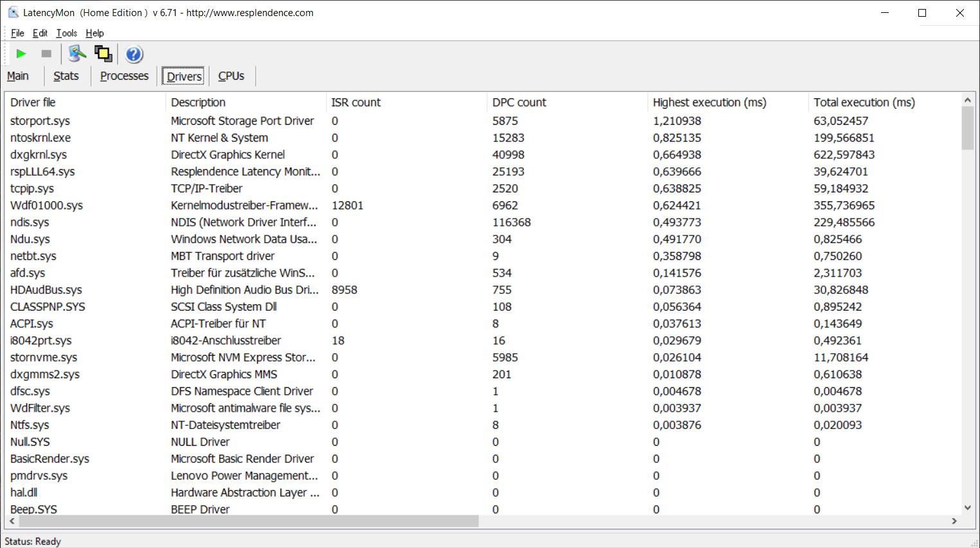Viewport: 980px width, 548px height.
Task: Sort by Highest execution (ms) column header
Action: (x=727, y=102)
